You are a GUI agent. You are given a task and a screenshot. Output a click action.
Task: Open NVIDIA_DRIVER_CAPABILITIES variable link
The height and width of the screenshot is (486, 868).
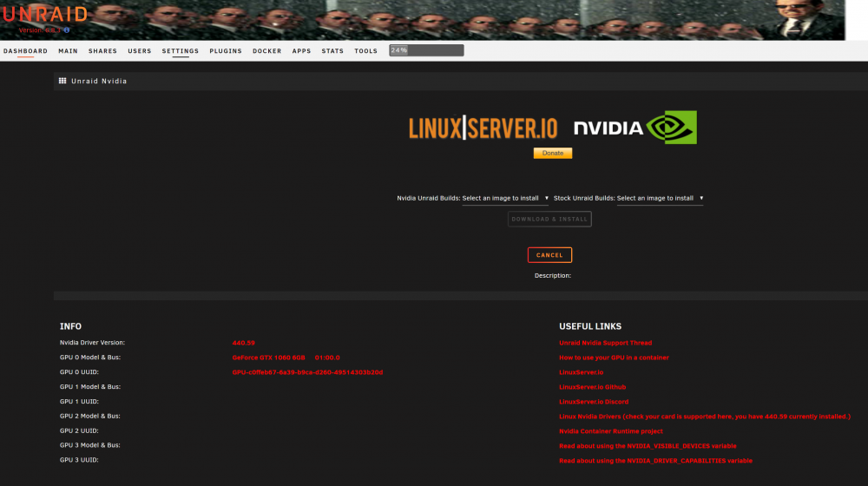tap(655, 461)
